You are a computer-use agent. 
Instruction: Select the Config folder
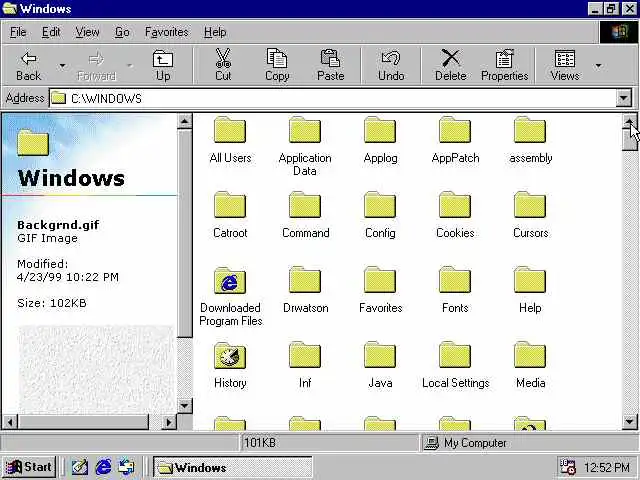click(380, 215)
